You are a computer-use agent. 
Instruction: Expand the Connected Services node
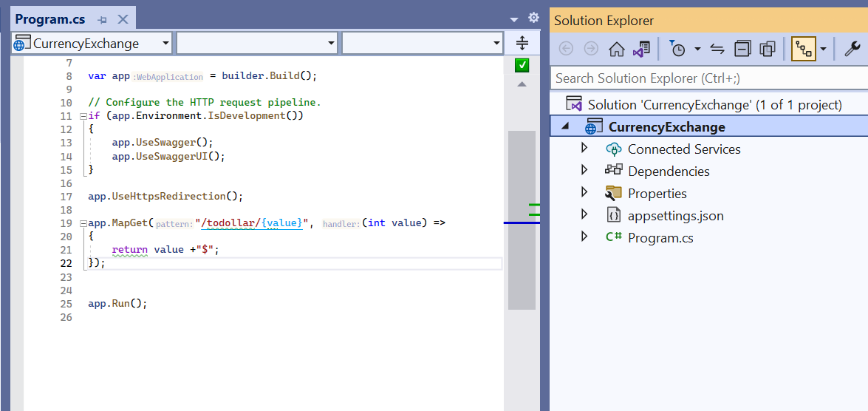[x=584, y=149]
